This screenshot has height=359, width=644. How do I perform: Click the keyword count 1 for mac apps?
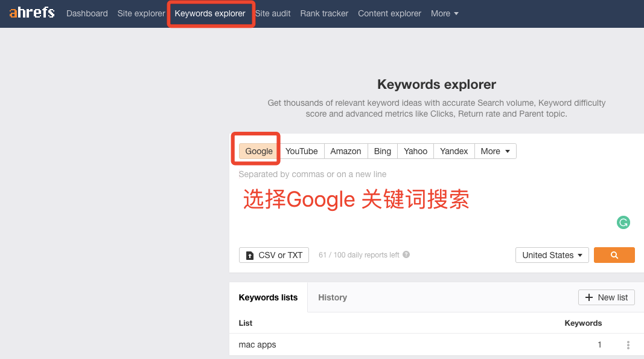[600, 344]
